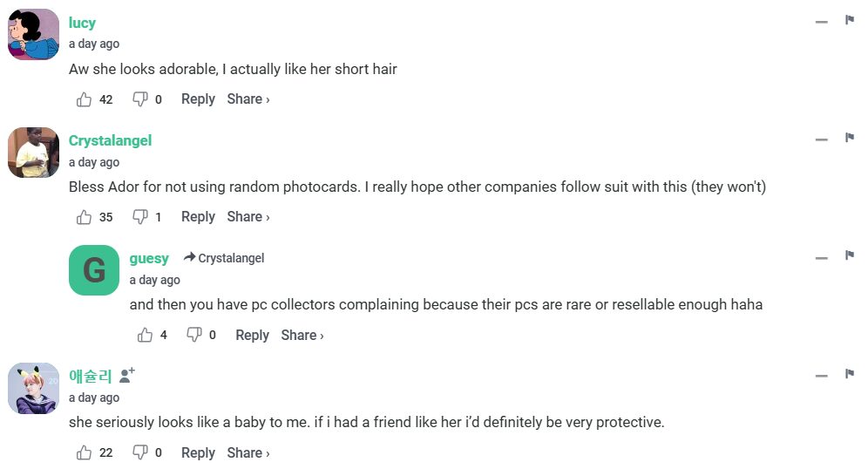Like Crystalangel's photocards comment
The height and width of the screenshot is (469, 868).
85,217
